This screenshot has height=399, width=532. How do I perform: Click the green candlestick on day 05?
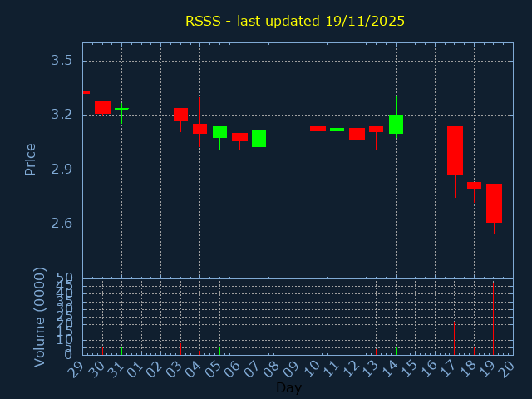tap(219, 131)
